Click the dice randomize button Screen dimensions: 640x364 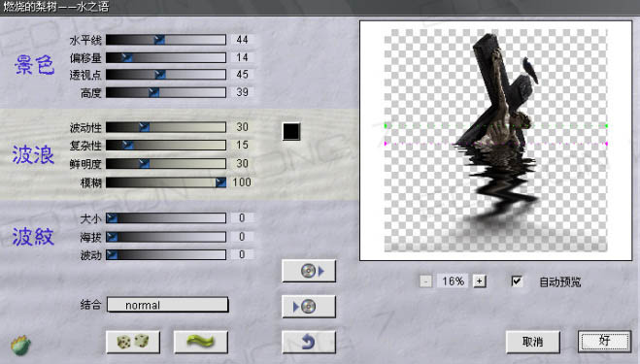coord(133,342)
